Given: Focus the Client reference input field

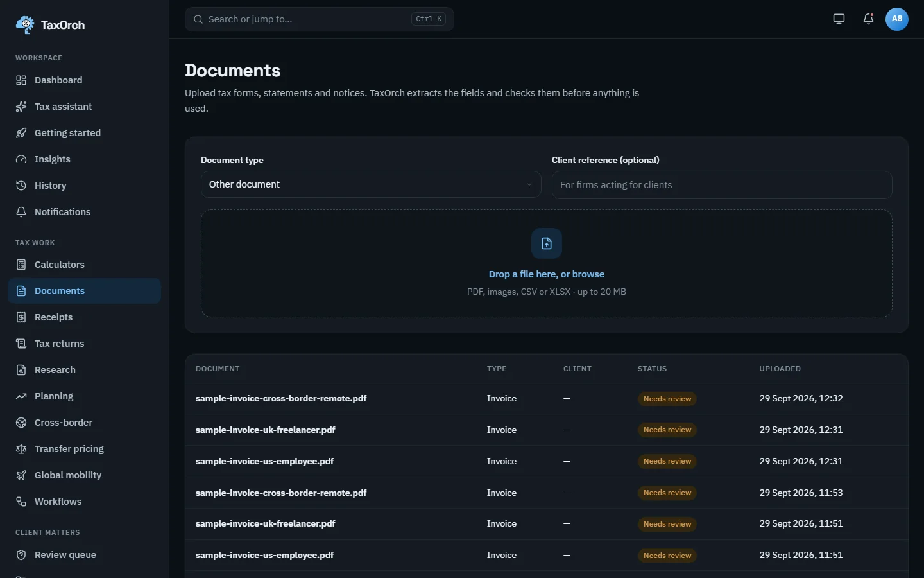Looking at the screenshot, I should tap(722, 185).
